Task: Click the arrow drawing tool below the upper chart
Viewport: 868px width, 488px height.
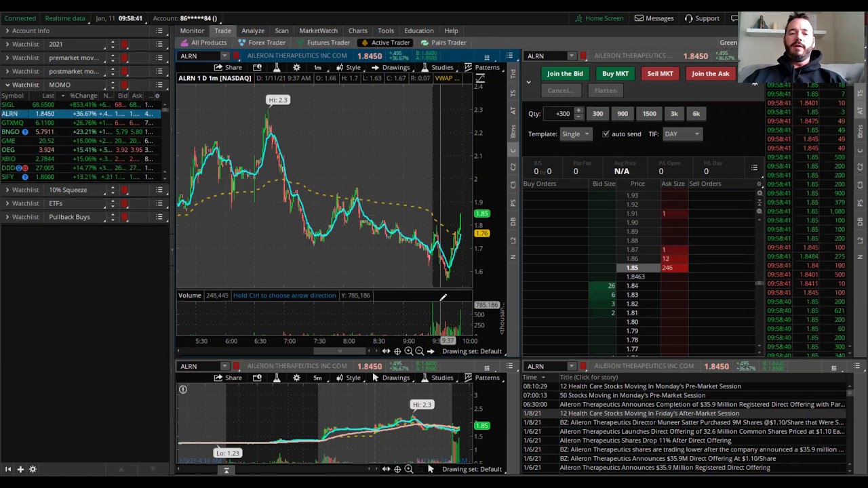Action: click(431, 351)
